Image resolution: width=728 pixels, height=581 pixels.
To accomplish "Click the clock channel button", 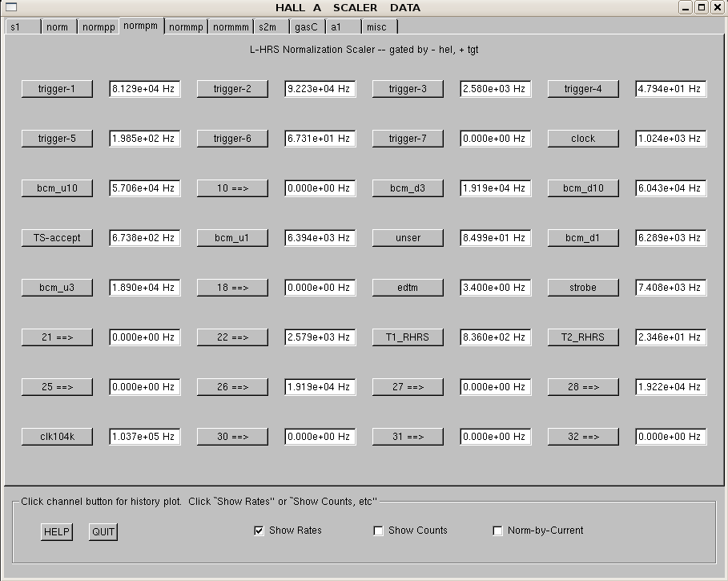I will 584,139.
